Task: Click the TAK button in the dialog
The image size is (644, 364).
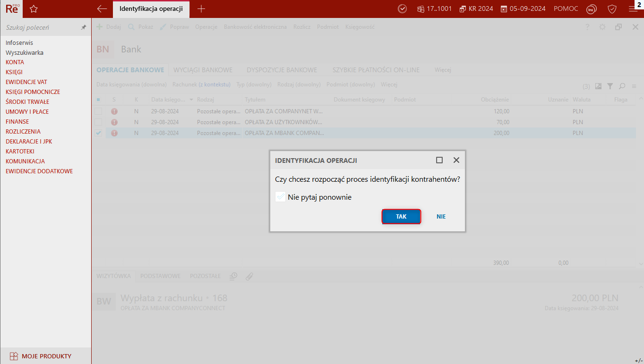Action: [x=401, y=217]
